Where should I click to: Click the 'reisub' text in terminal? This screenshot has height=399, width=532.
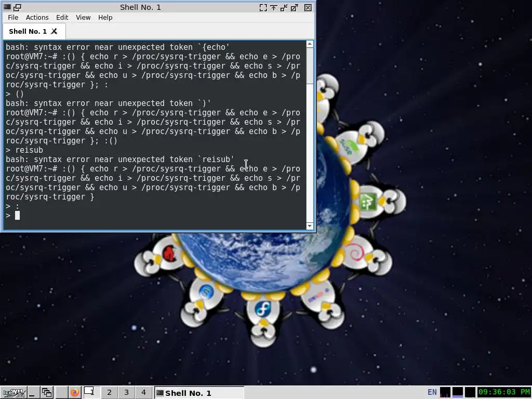pyautogui.click(x=29, y=150)
